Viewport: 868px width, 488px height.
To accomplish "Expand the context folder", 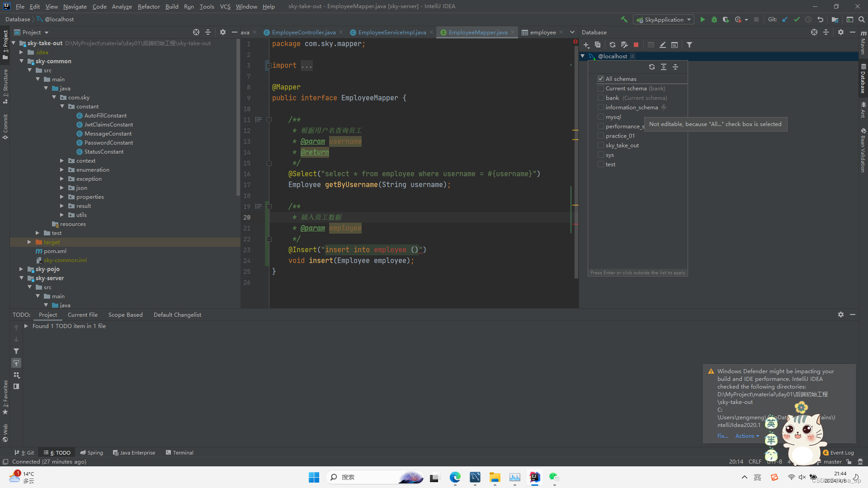I will pyautogui.click(x=62, y=161).
